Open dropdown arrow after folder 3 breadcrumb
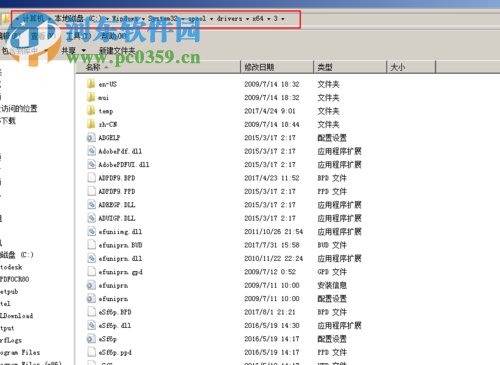Screen dimensions: 500x365 click(283, 19)
